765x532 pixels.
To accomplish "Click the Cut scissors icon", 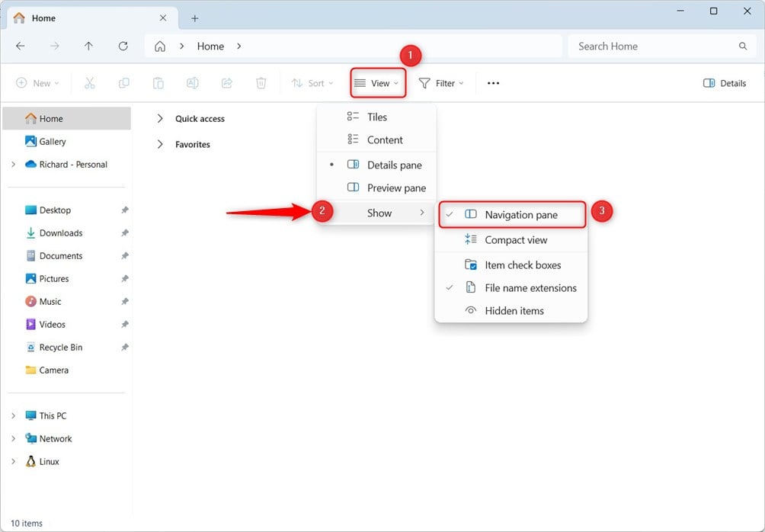I will coord(90,83).
